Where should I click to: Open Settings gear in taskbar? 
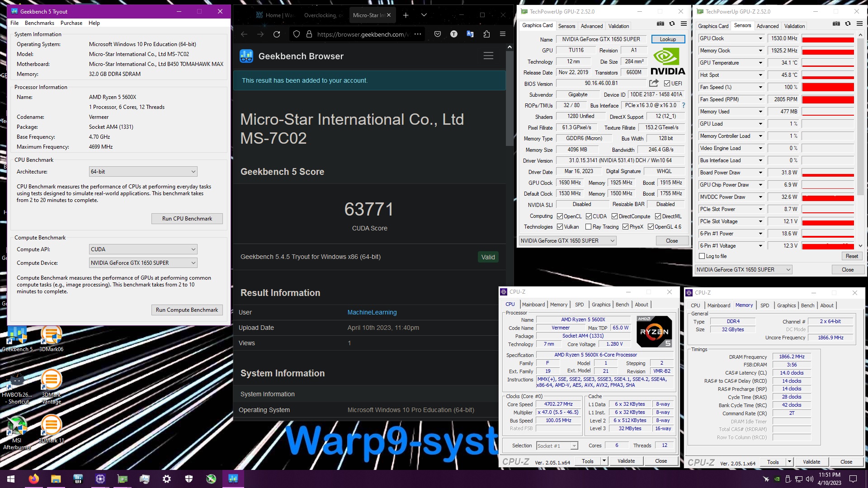tap(167, 479)
